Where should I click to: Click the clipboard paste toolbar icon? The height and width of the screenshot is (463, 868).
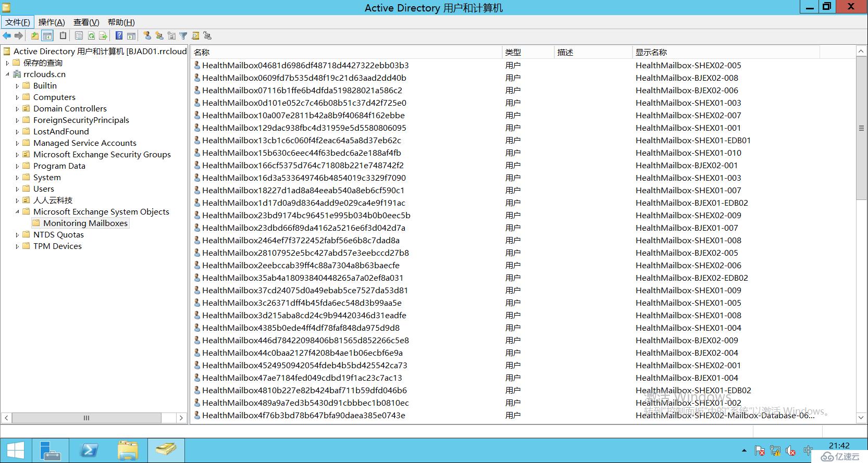click(63, 36)
